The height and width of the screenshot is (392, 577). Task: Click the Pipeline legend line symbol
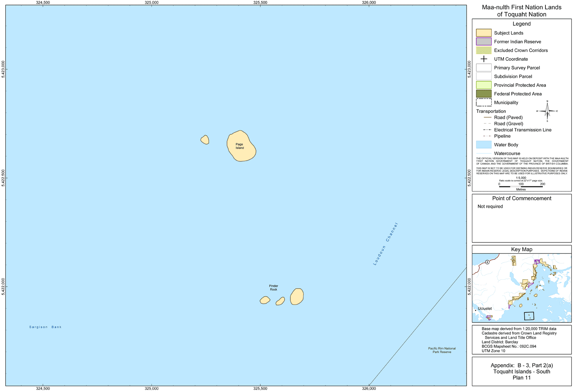click(x=487, y=136)
